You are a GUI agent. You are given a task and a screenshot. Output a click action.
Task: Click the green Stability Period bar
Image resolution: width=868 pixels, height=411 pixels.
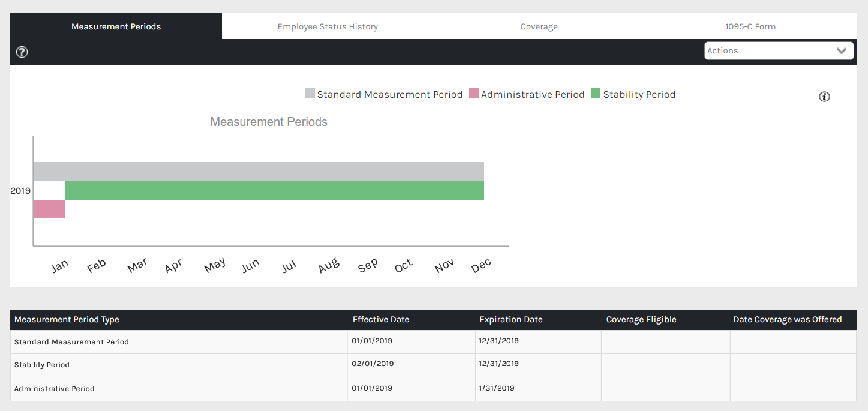(x=274, y=190)
